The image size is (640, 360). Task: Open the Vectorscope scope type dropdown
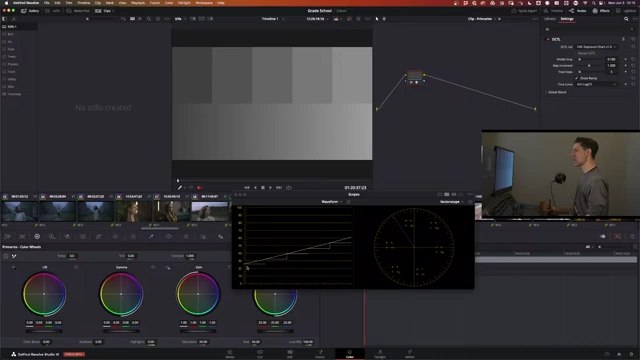click(451, 202)
